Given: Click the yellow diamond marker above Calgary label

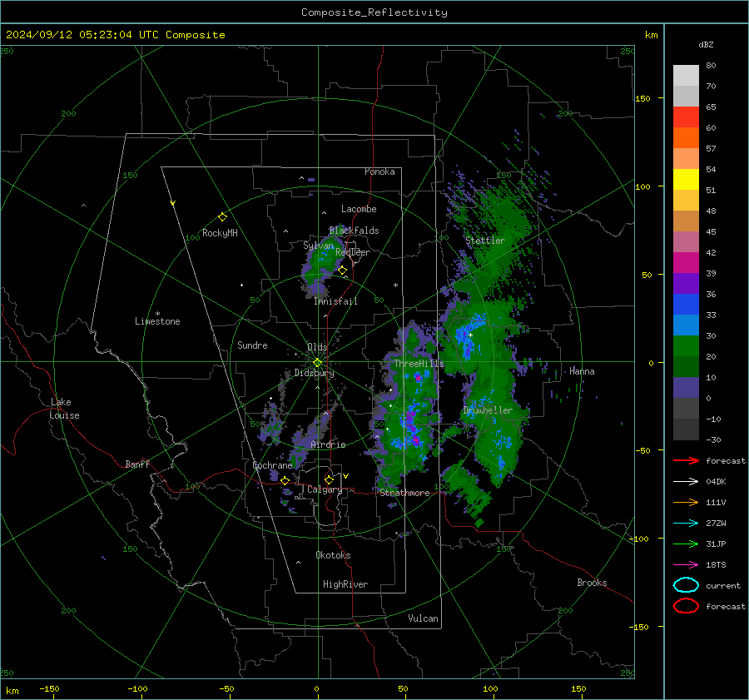Looking at the screenshot, I should click(329, 479).
